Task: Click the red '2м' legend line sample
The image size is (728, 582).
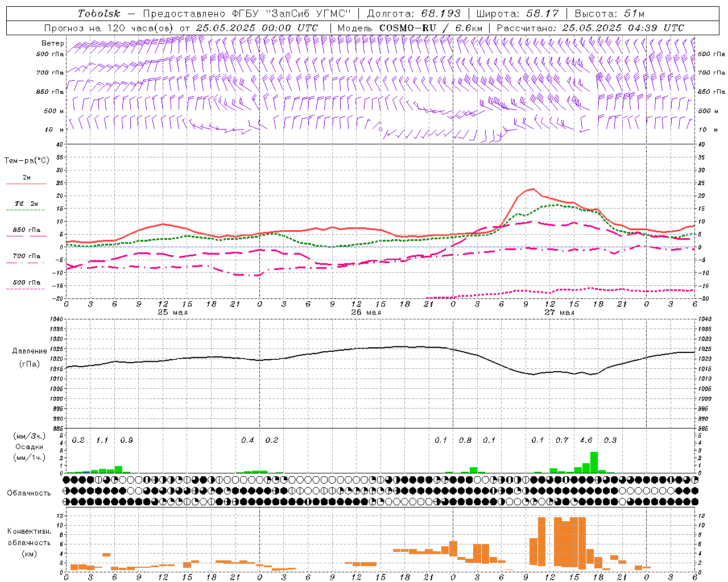Action: pos(26,184)
